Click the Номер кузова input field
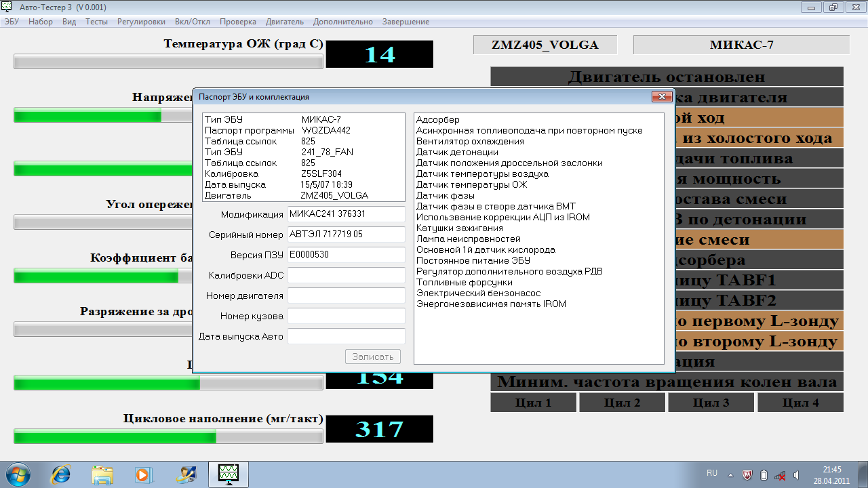 tap(347, 316)
